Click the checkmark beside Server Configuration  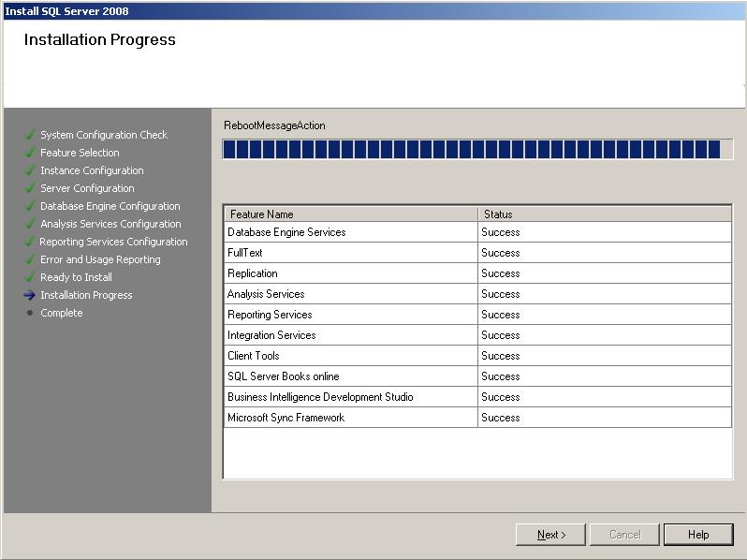pos(30,188)
